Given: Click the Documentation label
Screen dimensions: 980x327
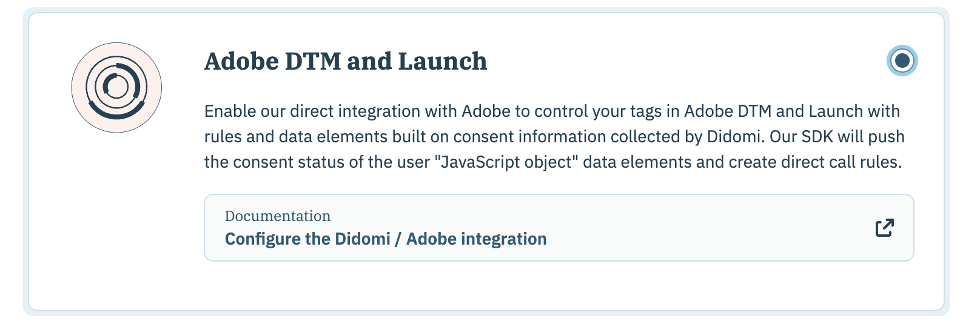Looking at the screenshot, I should tap(277, 216).
